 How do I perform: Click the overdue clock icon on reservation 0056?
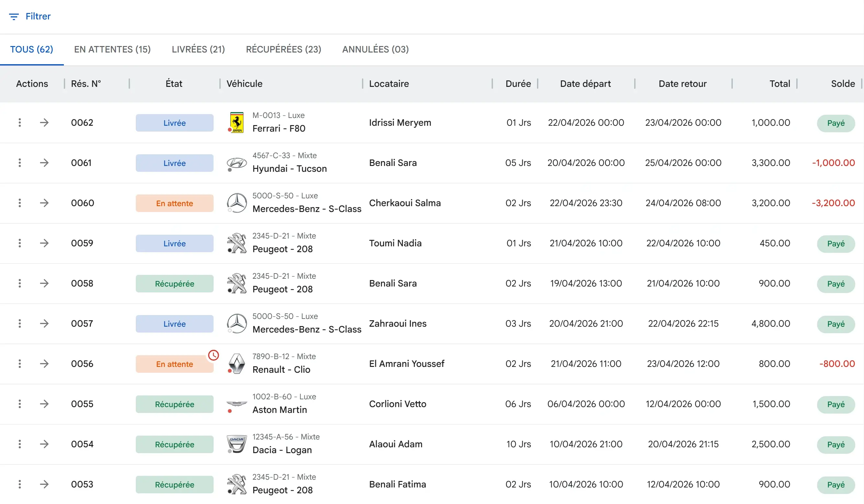pos(213,355)
